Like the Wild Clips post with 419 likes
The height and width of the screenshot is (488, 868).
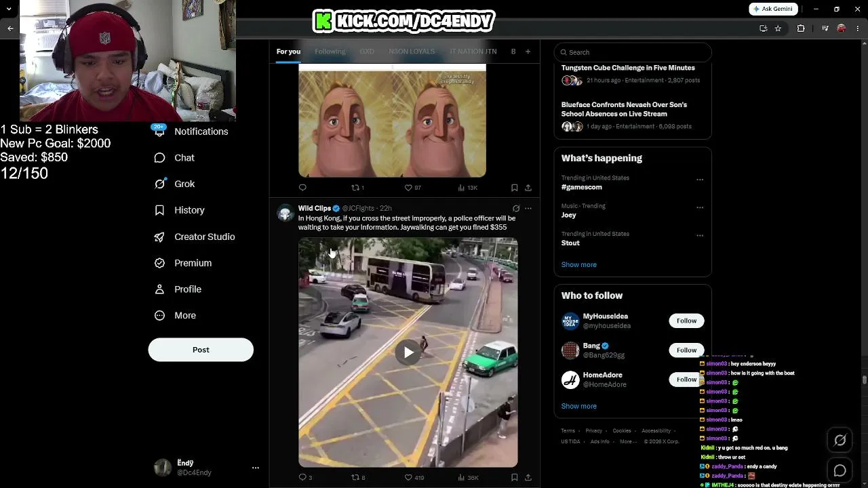point(408,477)
